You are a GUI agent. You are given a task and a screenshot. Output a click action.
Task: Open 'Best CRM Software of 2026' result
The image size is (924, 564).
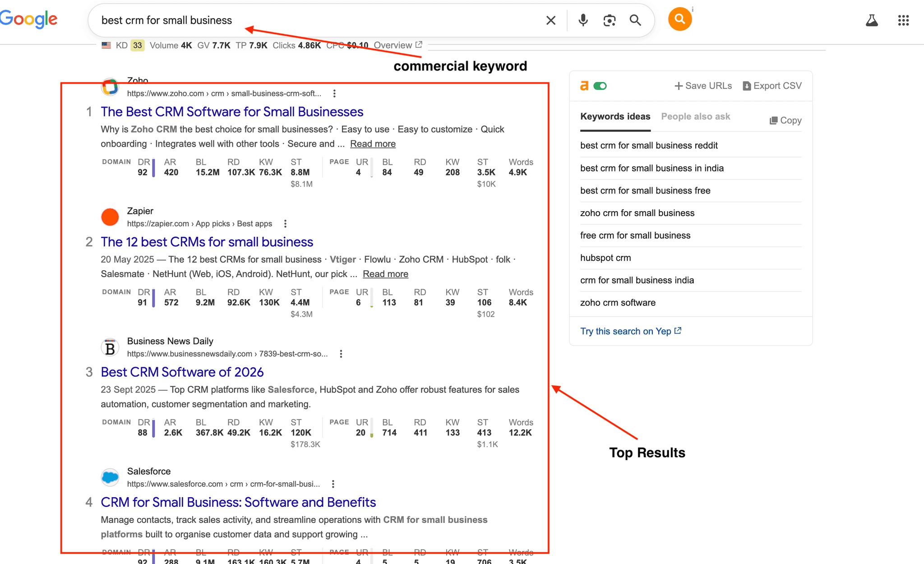(x=182, y=372)
